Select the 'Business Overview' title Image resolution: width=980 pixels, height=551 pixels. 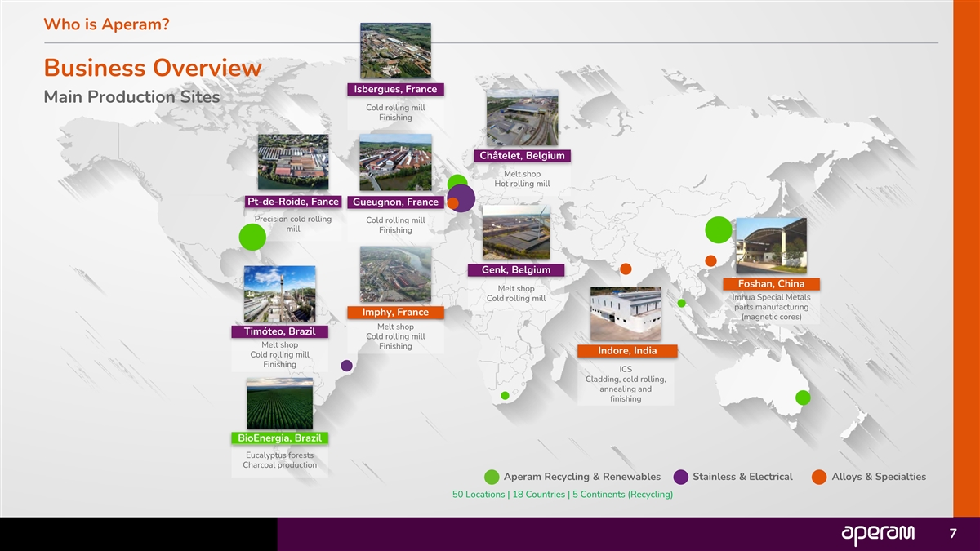pos(153,68)
